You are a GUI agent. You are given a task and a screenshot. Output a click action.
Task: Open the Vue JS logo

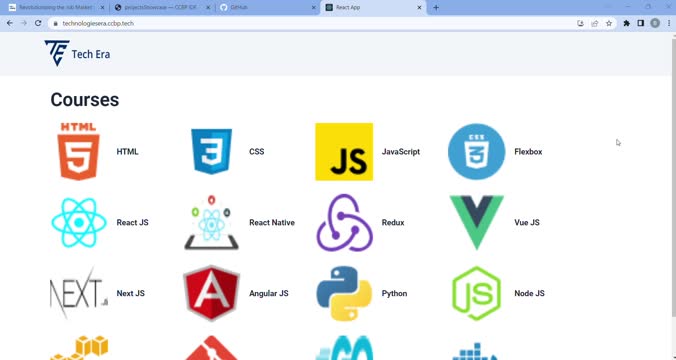pyautogui.click(x=476, y=222)
